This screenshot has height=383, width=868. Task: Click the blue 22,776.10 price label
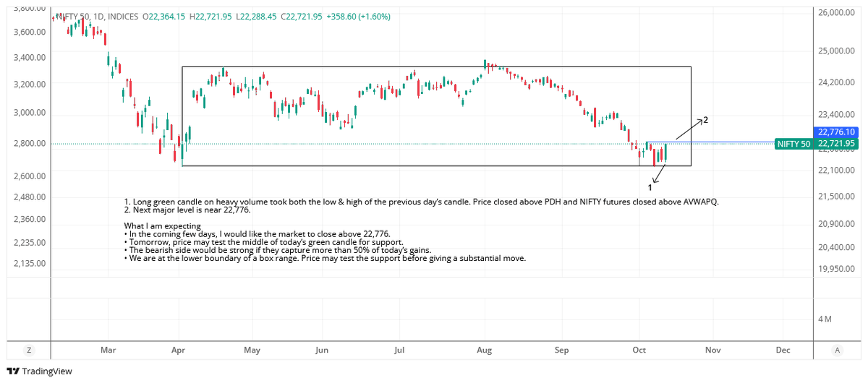836,132
